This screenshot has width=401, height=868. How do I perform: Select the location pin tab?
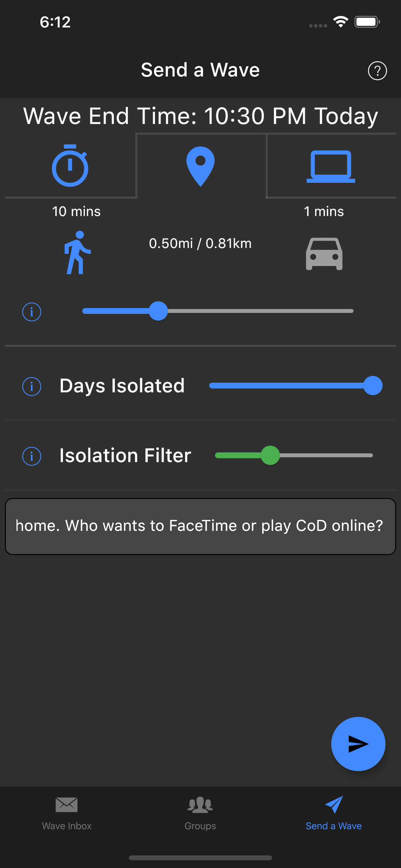point(200,166)
